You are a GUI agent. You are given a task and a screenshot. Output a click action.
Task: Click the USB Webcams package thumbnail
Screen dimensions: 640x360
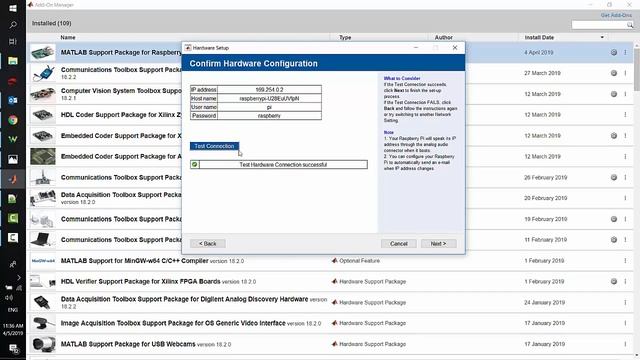click(x=43, y=344)
